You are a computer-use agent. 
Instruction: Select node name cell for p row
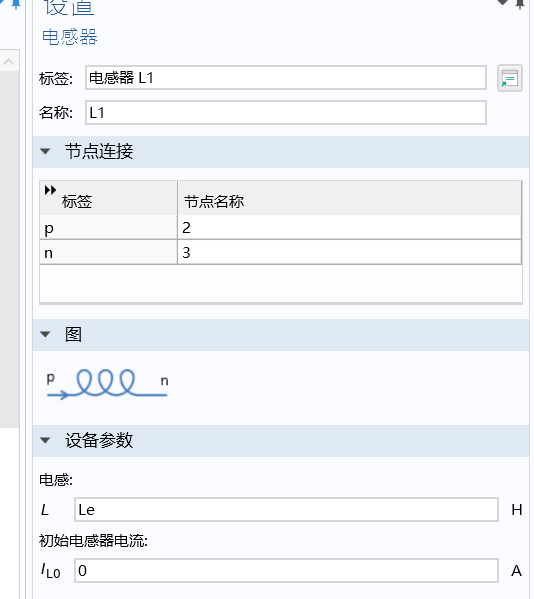[350, 228]
